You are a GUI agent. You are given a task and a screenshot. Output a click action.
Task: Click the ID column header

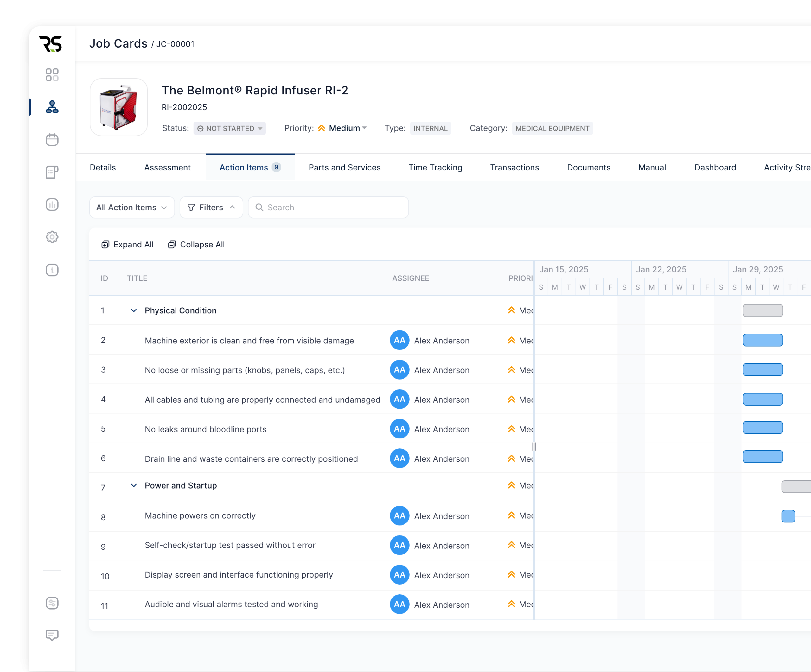coord(104,278)
